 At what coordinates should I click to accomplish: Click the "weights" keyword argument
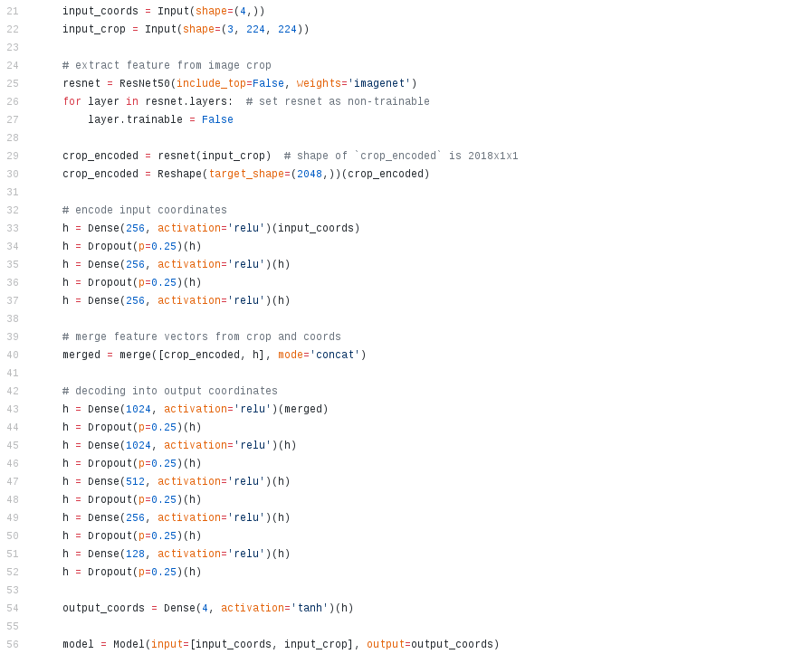(x=319, y=83)
